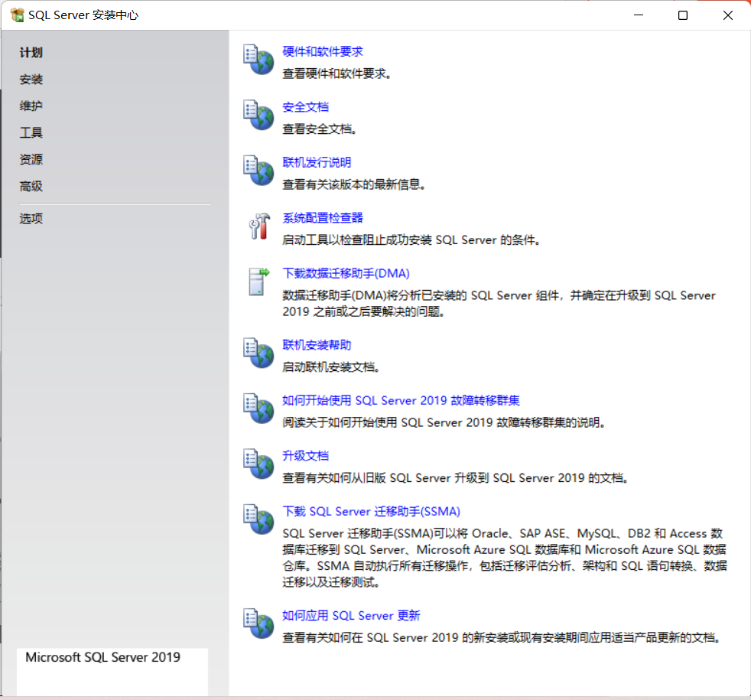This screenshot has width=751, height=700.
Task: Select 计划 in the left sidebar
Action: [x=31, y=53]
